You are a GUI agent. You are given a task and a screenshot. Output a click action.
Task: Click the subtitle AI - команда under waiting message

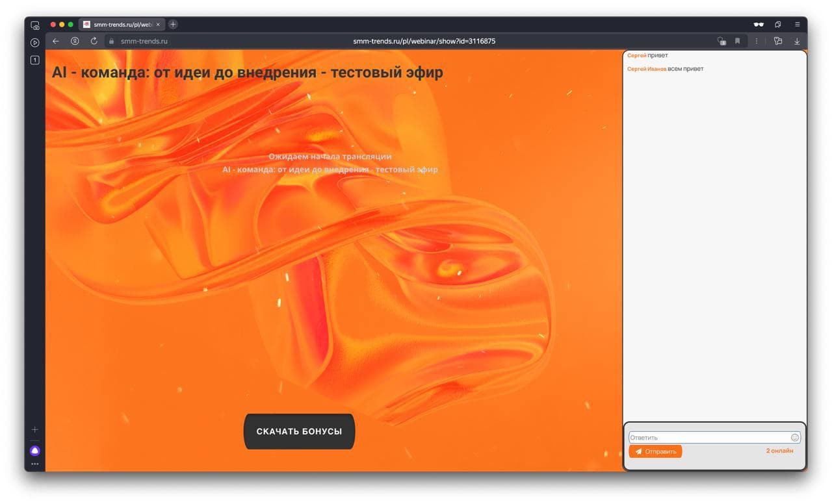[330, 170]
